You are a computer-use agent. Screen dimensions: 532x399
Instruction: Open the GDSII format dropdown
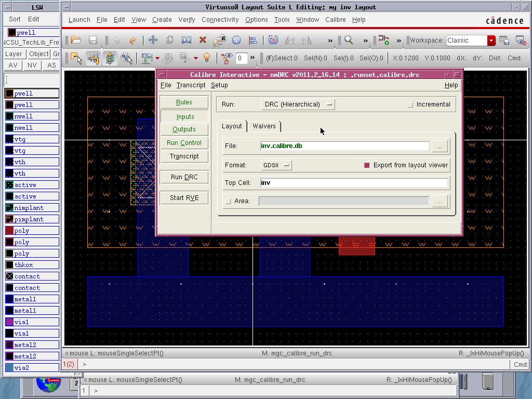(x=276, y=165)
